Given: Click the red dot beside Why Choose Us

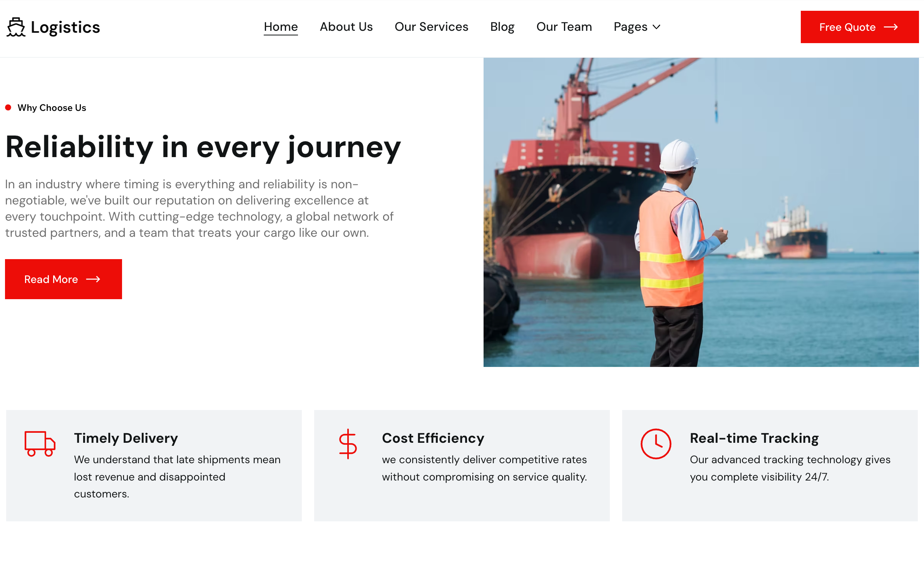Looking at the screenshot, I should [8, 107].
